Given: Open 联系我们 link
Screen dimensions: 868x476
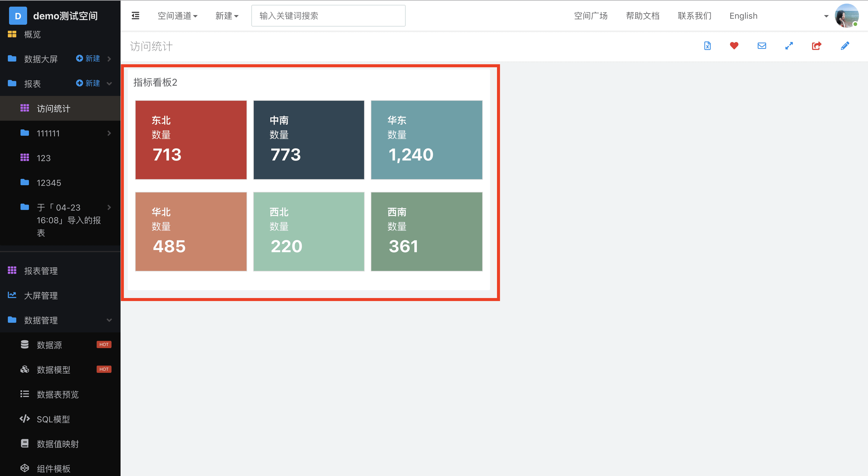Looking at the screenshot, I should 694,16.
